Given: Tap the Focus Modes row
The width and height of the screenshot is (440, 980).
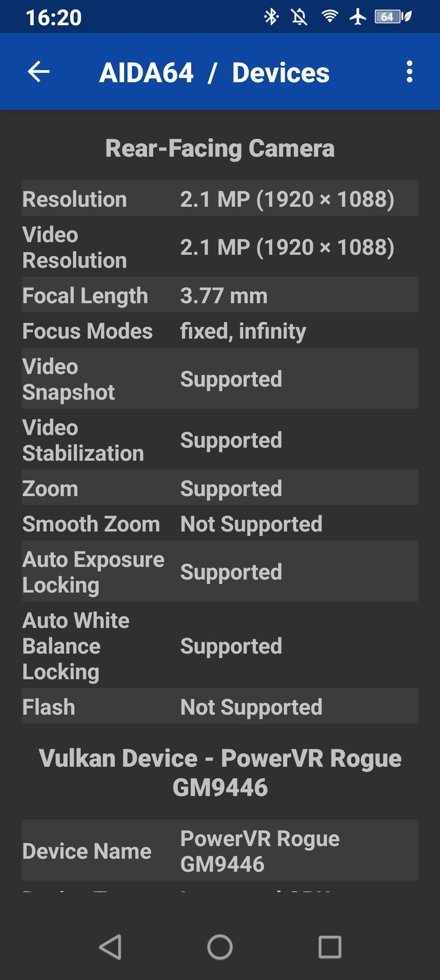Looking at the screenshot, I should [x=220, y=331].
